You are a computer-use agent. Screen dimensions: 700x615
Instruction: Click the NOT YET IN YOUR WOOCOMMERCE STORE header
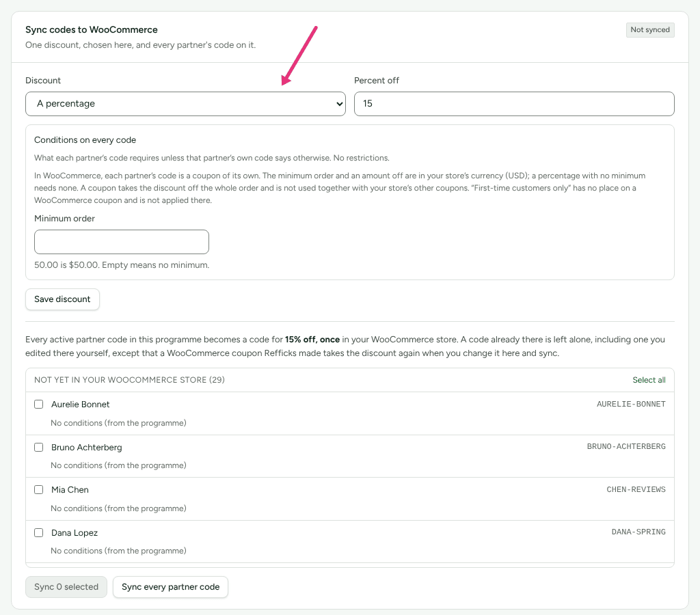(x=129, y=380)
